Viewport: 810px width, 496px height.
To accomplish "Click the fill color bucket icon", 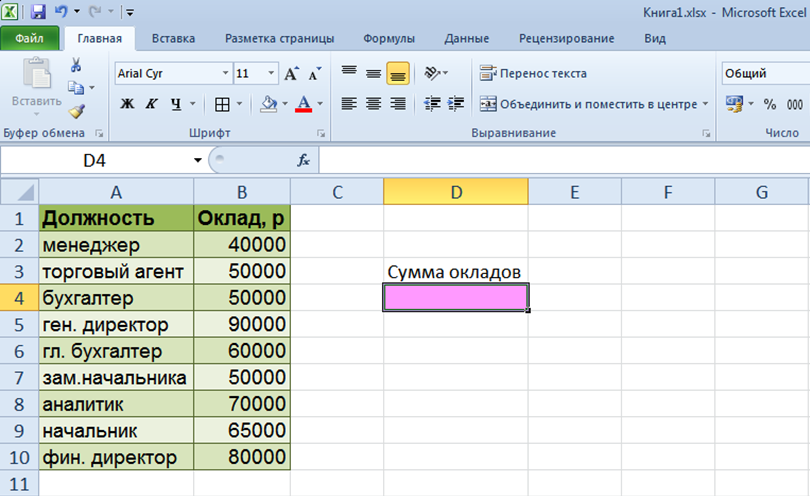I will (x=267, y=104).
